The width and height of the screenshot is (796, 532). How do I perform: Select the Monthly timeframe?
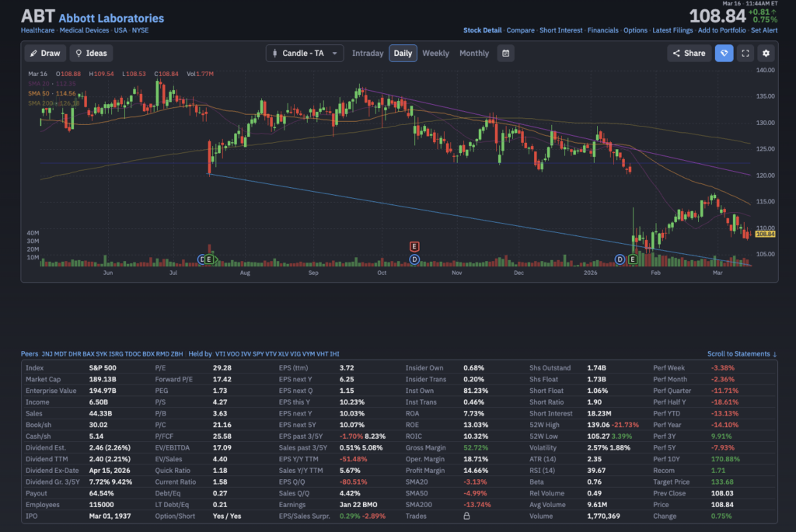click(x=474, y=53)
